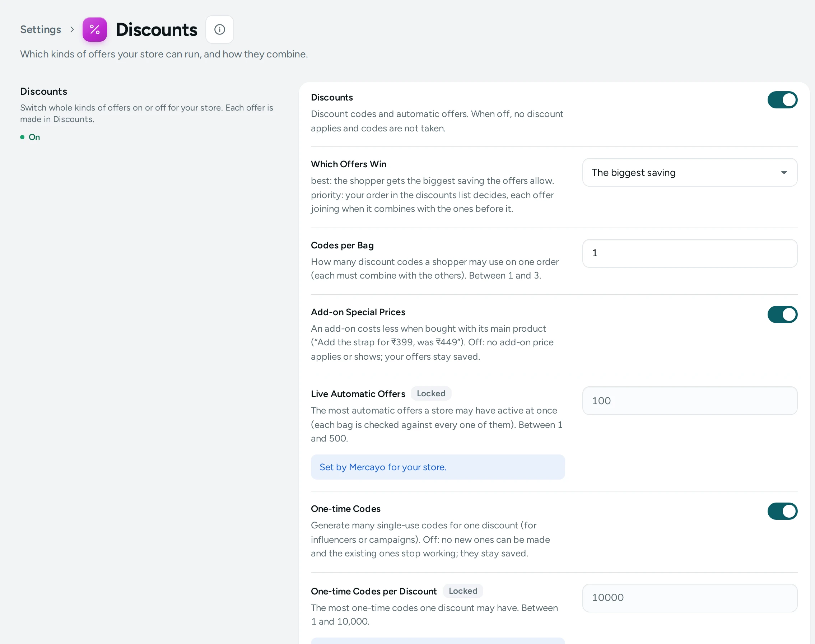The width and height of the screenshot is (815, 644).
Task: Click the Codes per Bag input field
Action: pyautogui.click(x=690, y=253)
